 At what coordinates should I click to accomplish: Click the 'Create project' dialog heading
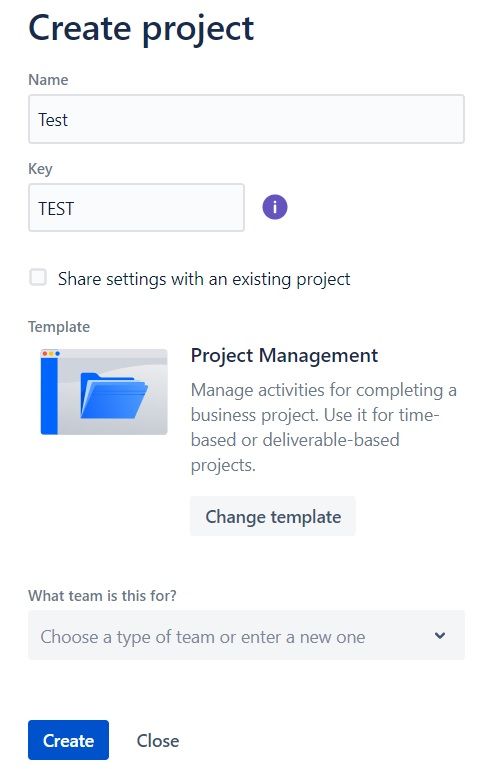tap(141, 29)
